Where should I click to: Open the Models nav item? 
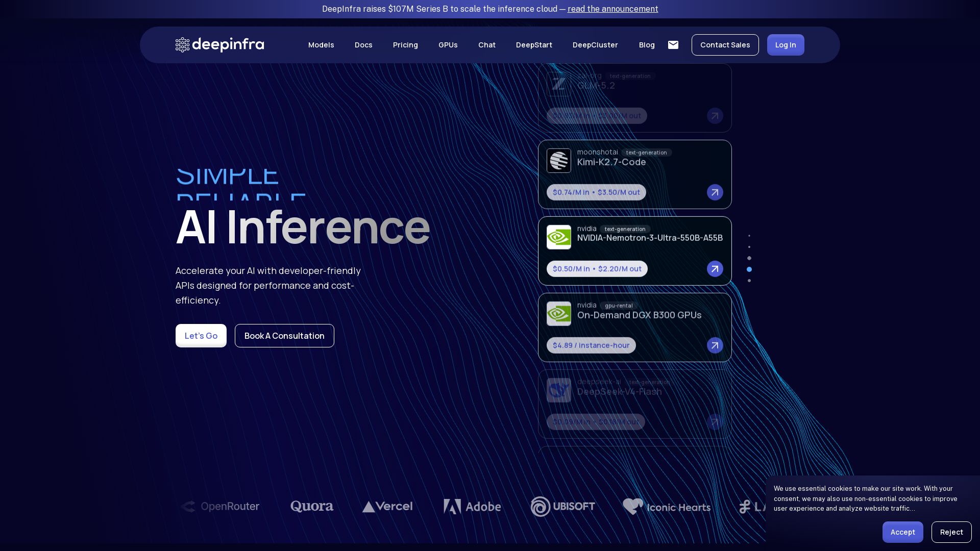click(x=321, y=45)
